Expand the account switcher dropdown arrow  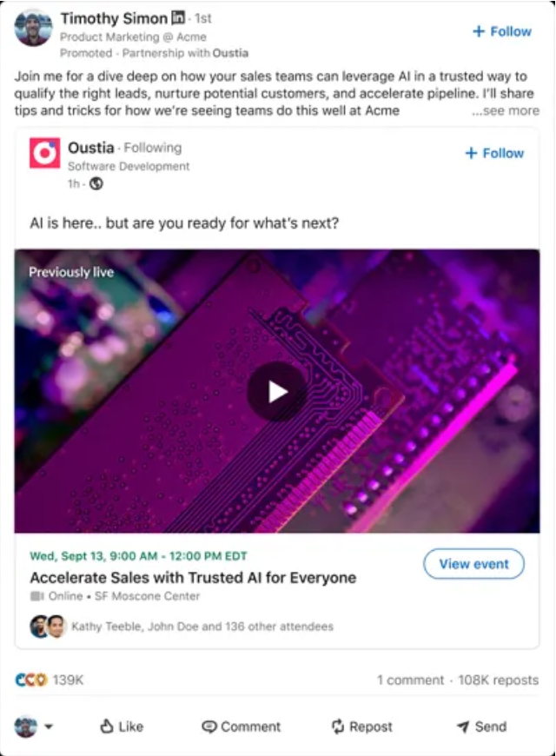tap(49, 726)
